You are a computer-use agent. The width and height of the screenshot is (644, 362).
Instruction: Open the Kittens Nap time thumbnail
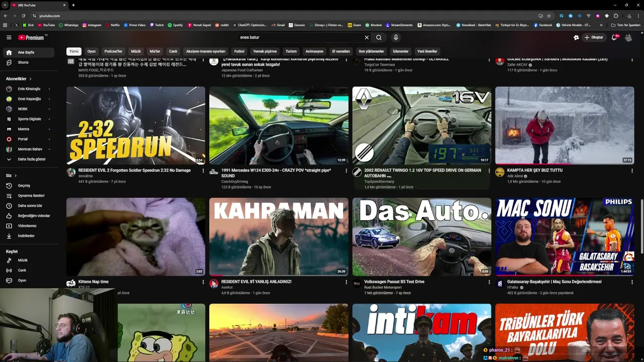tap(136, 237)
